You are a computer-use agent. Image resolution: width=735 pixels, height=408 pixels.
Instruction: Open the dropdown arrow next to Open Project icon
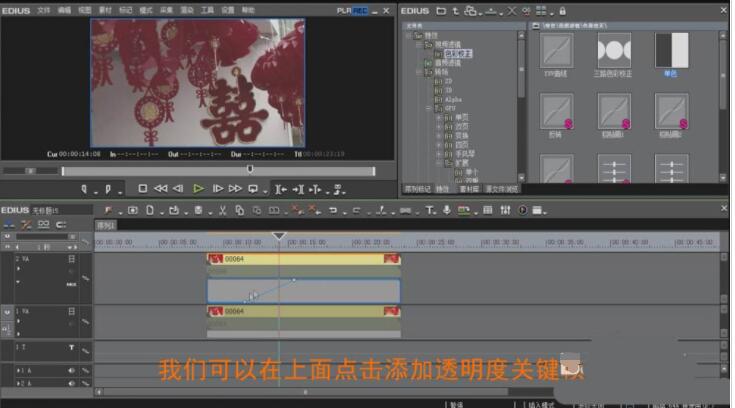[x=186, y=212]
